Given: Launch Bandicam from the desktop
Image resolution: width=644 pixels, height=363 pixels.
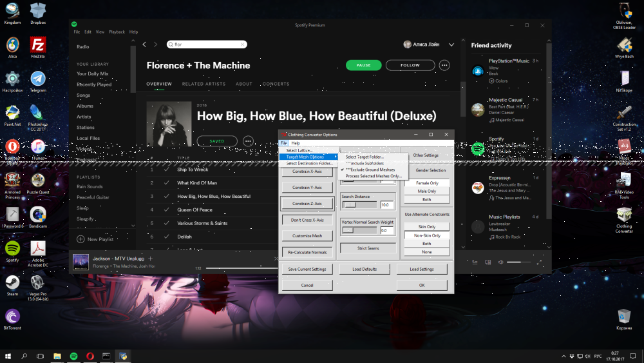Looking at the screenshot, I should (x=38, y=217).
